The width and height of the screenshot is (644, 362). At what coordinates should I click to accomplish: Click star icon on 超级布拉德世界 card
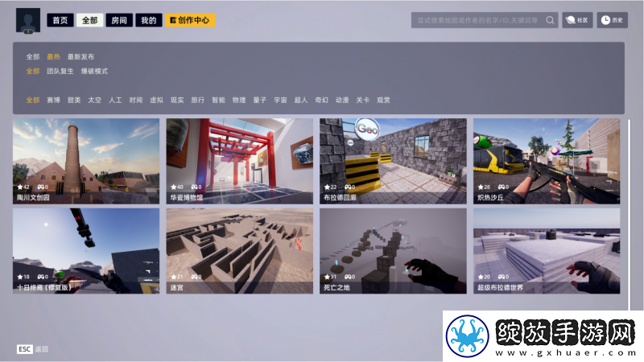tap(481, 277)
